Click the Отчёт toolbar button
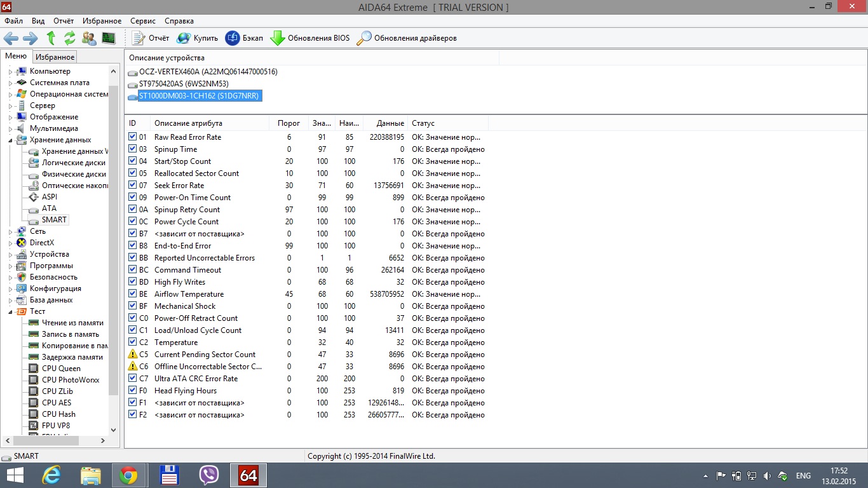This screenshot has width=868, height=488. coord(151,38)
